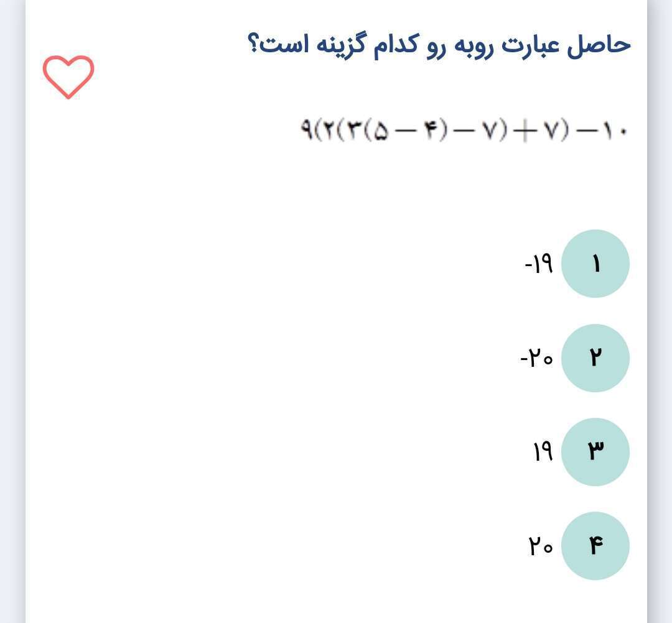
Task: Select option ۴ circle
Action: 595,545
